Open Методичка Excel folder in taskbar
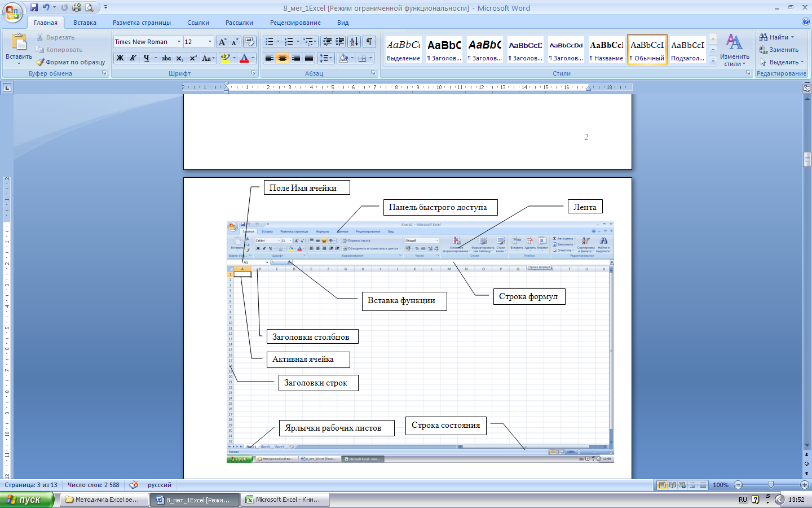The width and height of the screenshot is (812, 508). [x=104, y=500]
